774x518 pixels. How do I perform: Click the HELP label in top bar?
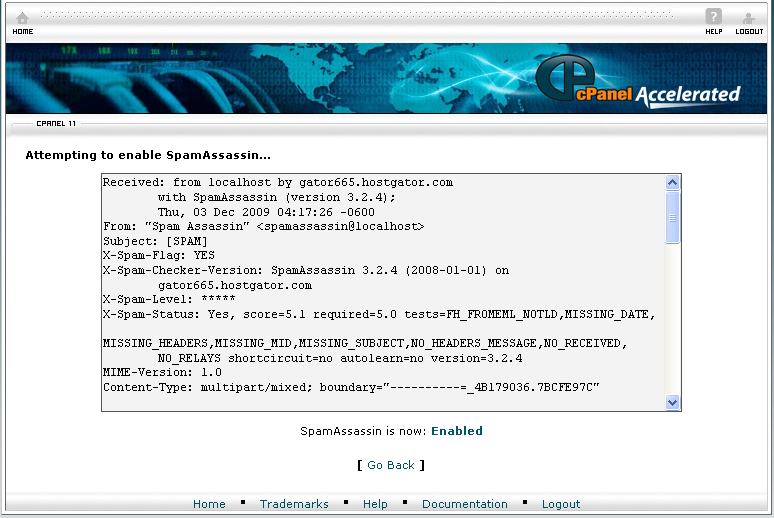point(714,32)
